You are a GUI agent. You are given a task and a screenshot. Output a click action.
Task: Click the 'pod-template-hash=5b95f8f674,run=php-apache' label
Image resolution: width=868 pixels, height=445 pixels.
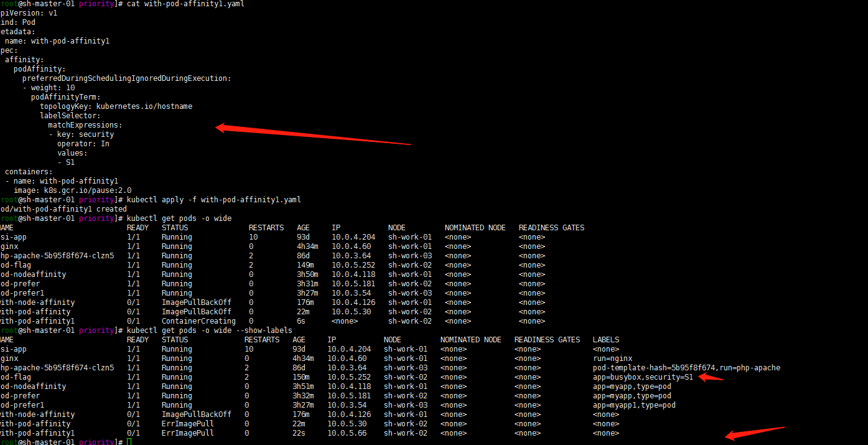tap(686, 368)
